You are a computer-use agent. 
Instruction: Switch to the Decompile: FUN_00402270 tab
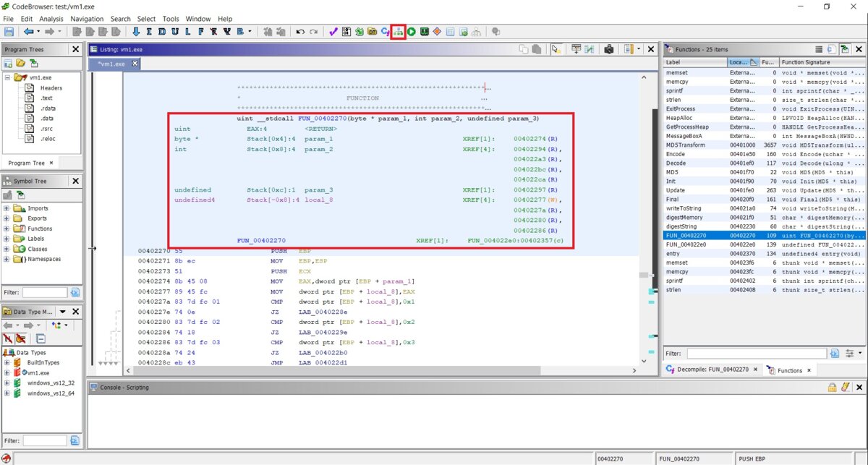tap(714, 370)
